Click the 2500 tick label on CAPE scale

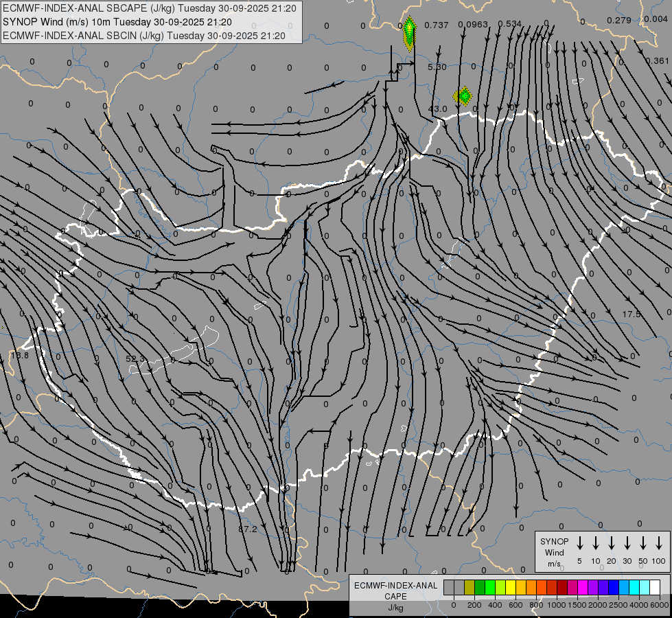(x=618, y=605)
